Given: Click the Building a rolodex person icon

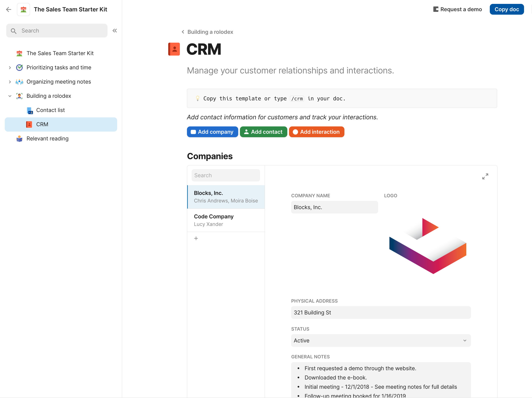Looking at the screenshot, I should 19,96.
